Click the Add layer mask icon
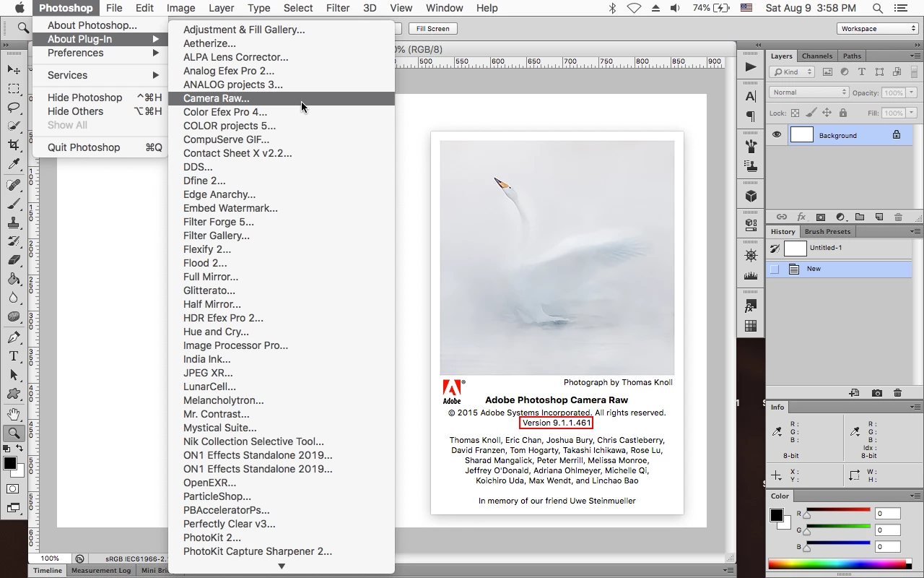The height and width of the screenshot is (578, 924). coord(821,217)
